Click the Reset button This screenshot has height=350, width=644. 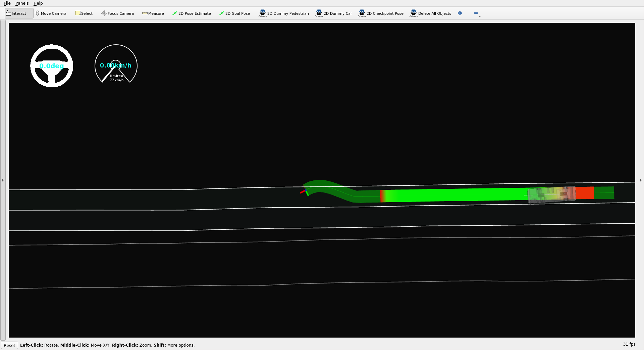pos(9,345)
